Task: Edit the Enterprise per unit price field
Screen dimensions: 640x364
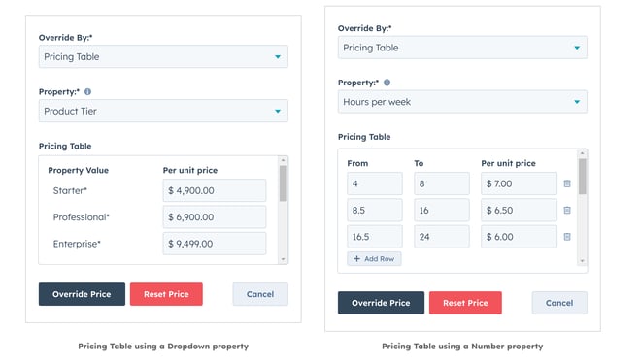Action: (215, 244)
